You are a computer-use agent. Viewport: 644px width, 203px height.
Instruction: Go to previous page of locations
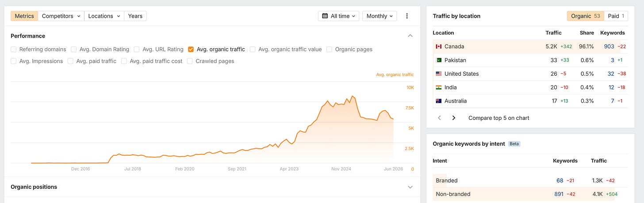[x=439, y=118]
